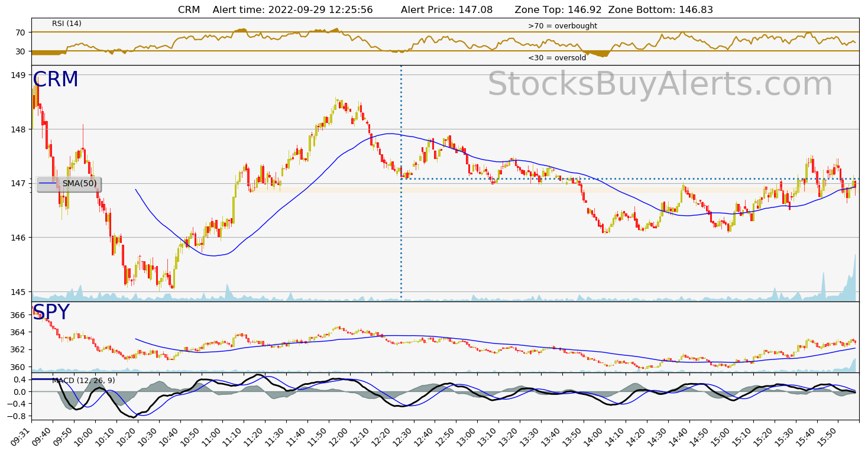The width and height of the screenshot is (868, 454).
Task: Click 'Zone Bottom: 146.83' in title
Action: pos(660,9)
